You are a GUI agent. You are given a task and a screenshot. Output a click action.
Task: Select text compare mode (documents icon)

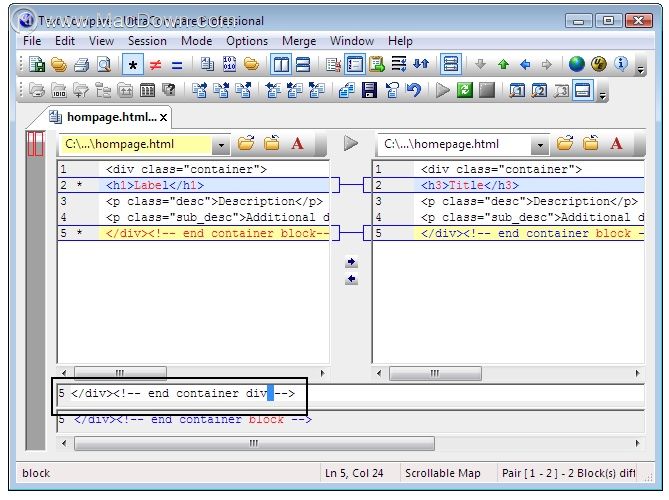pos(207,64)
